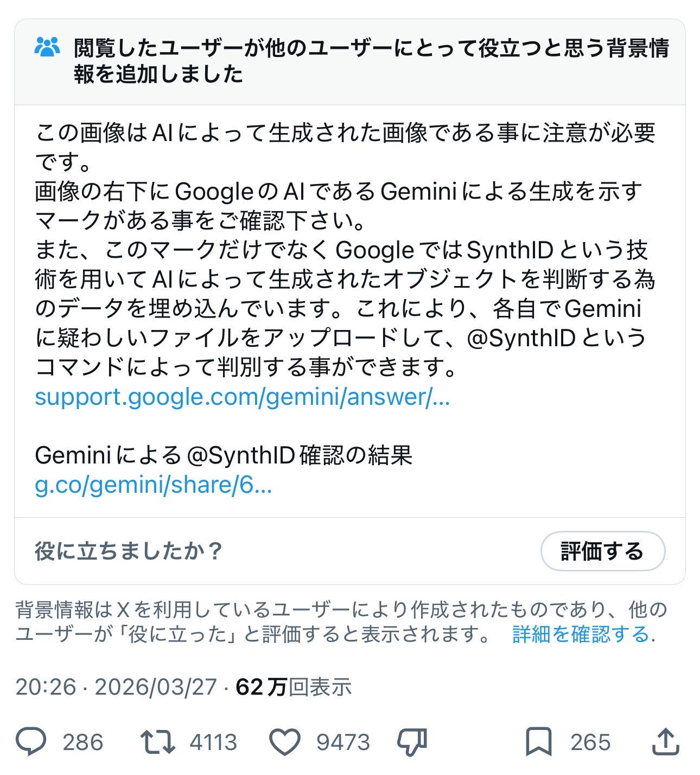700x775 pixels.
Task: Click the thumbs-down dislike icon
Action: (412, 742)
